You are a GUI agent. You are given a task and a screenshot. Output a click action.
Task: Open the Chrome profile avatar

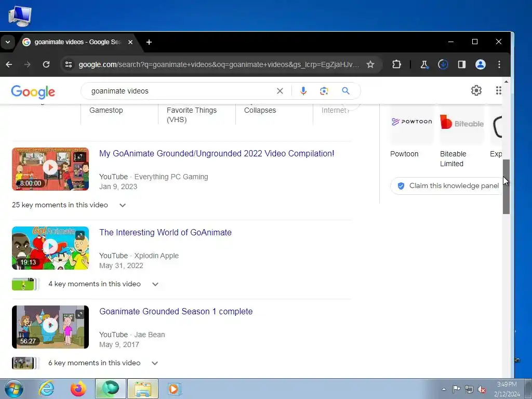[x=480, y=64]
